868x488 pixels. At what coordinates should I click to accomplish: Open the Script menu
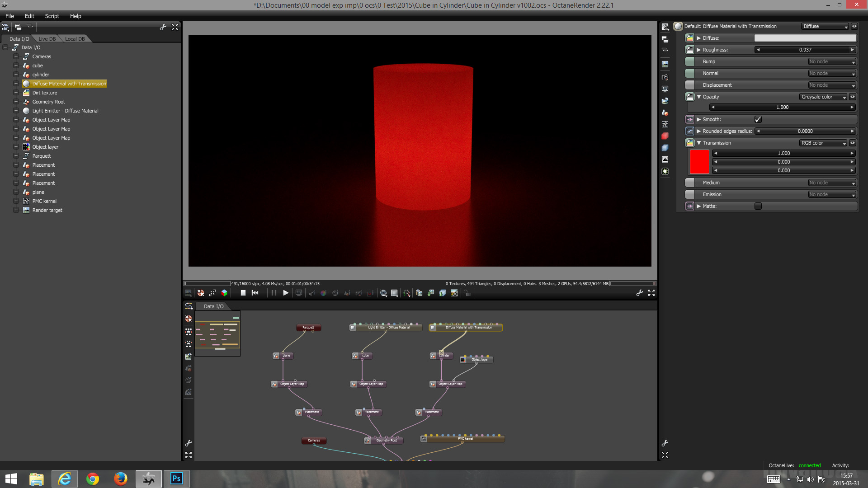coord(52,16)
